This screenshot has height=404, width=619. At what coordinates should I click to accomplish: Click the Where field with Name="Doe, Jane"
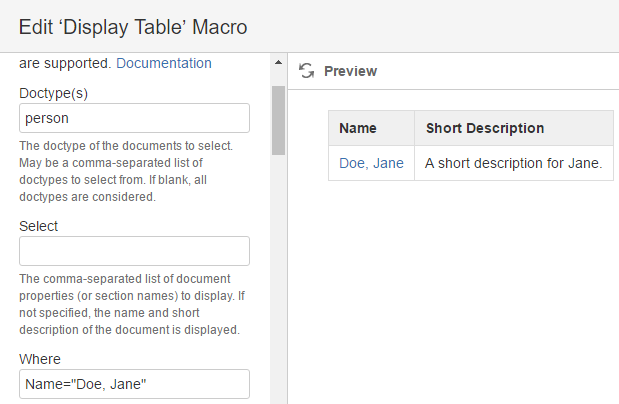134,384
